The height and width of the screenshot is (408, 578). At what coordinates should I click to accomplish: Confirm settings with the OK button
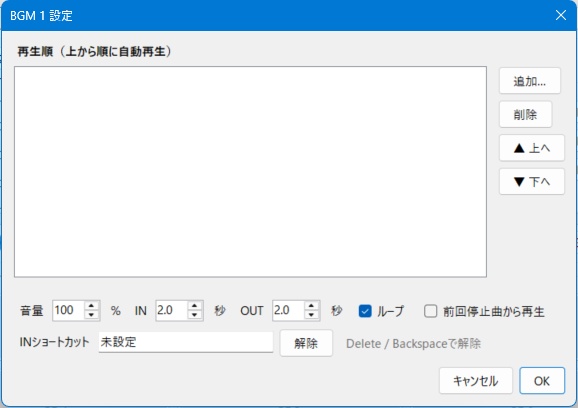pyautogui.click(x=542, y=380)
